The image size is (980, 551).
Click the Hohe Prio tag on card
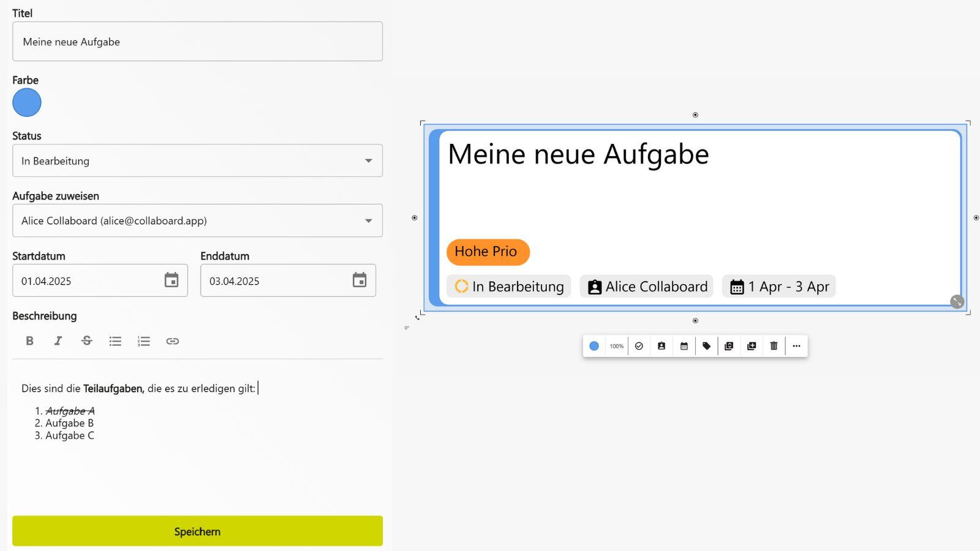tap(488, 252)
